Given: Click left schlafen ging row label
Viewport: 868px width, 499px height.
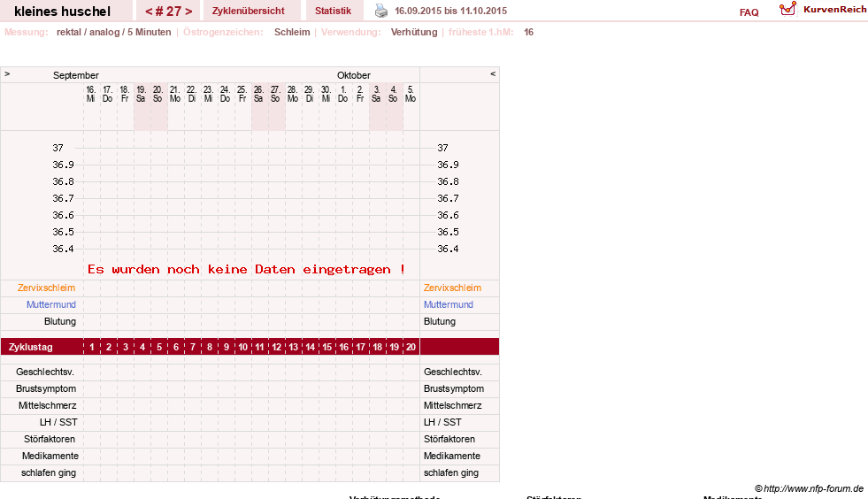Looking at the screenshot, I should 49,472.
